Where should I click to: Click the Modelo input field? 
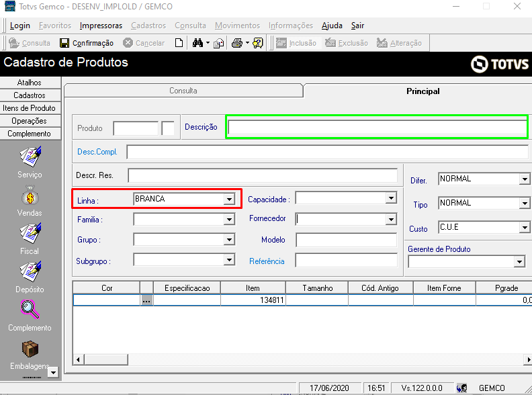coord(346,240)
